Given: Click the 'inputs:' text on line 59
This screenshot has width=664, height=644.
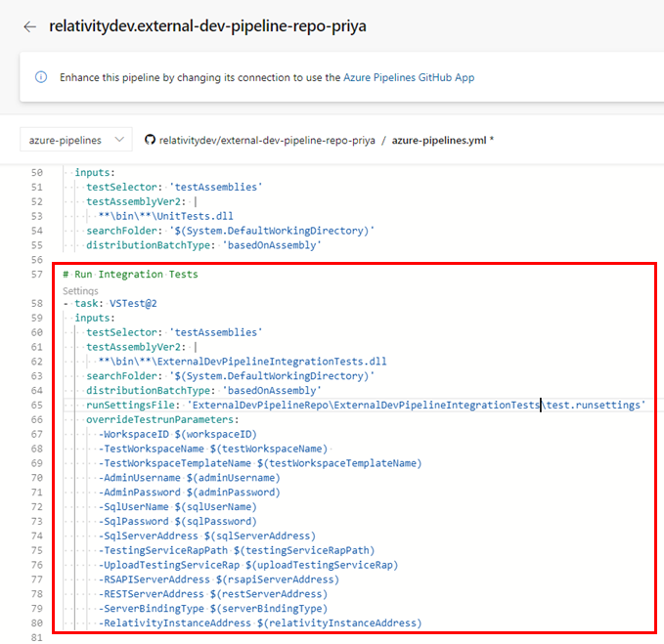Looking at the screenshot, I should 95,318.
